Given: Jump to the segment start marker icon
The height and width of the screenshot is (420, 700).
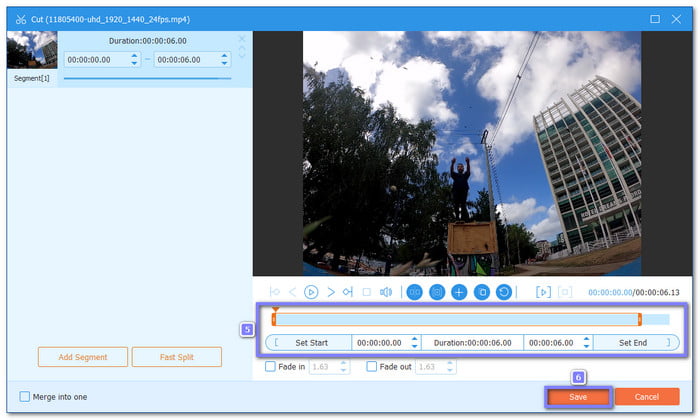Looking at the screenshot, I should point(275,292).
